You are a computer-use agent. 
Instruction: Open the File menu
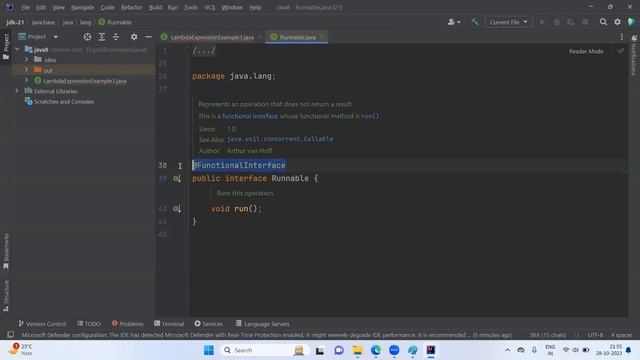coord(25,7)
